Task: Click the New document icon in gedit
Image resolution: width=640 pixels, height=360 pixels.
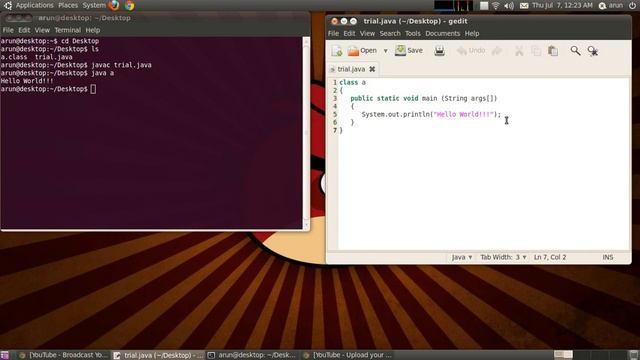Action: click(x=337, y=51)
